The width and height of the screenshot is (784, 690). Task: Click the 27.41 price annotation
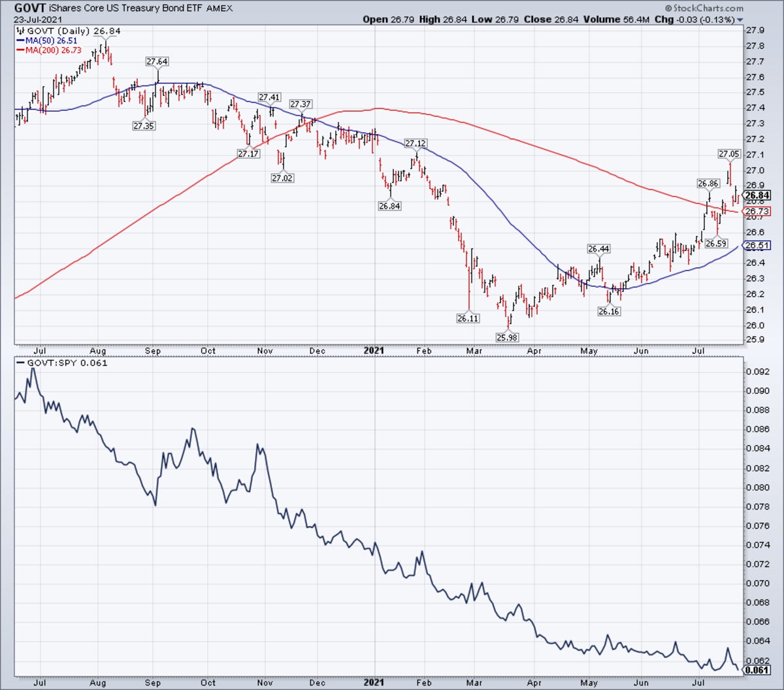[269, 97]
